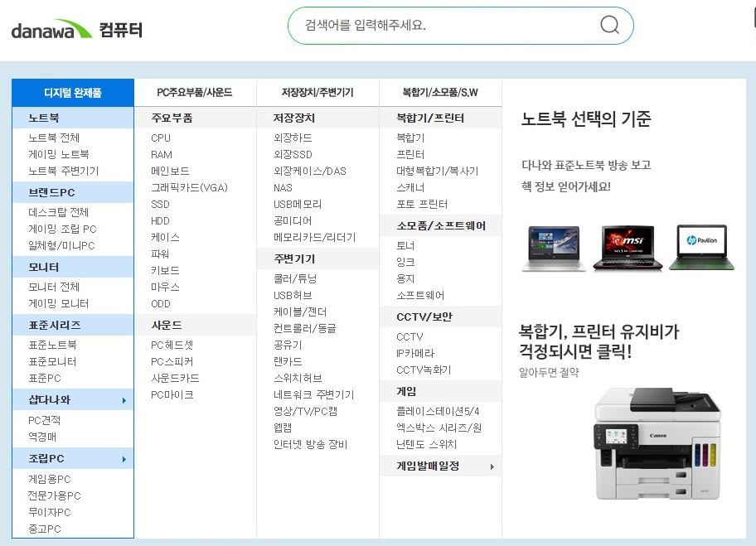Image resolution: width=756 pixels, height=546 pixels.
Task: Open 노트북 주변기기 link
Action: [x=64, y=171]
